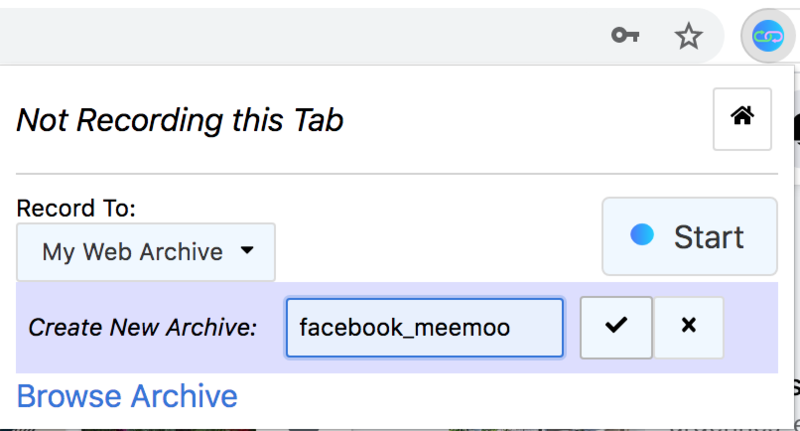The width and height of the screenshot is (800, 431).
Task: Cancel archive creation with the X
Action: [x=688, y=326]
